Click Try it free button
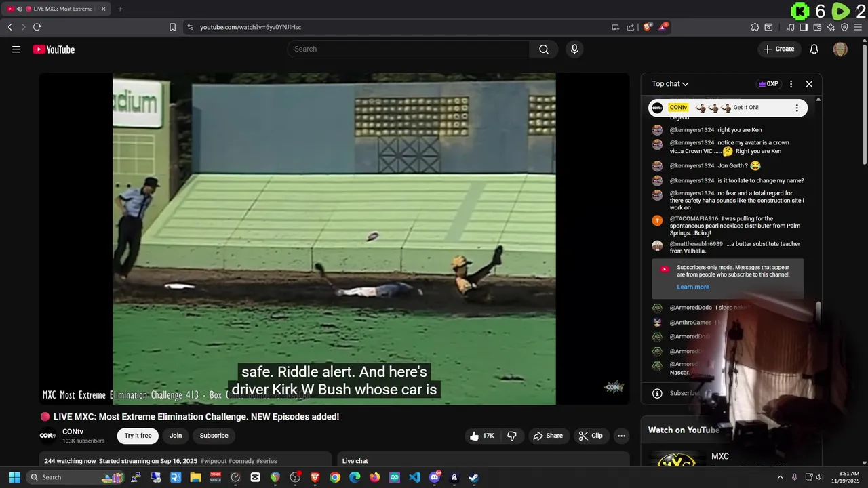Viewport: 868px width, 488px height. (x=138, y=436)
